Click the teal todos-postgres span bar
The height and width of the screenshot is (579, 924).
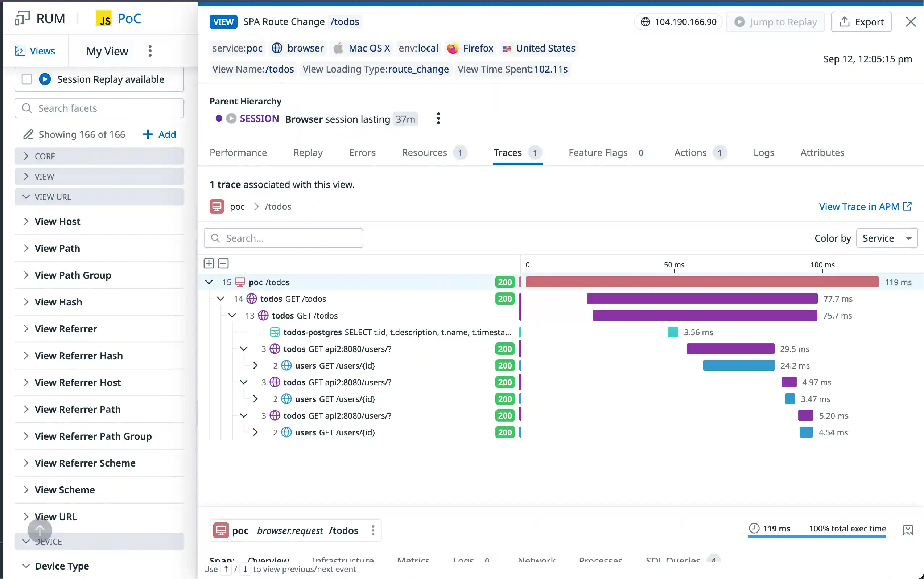click(673, 332)
